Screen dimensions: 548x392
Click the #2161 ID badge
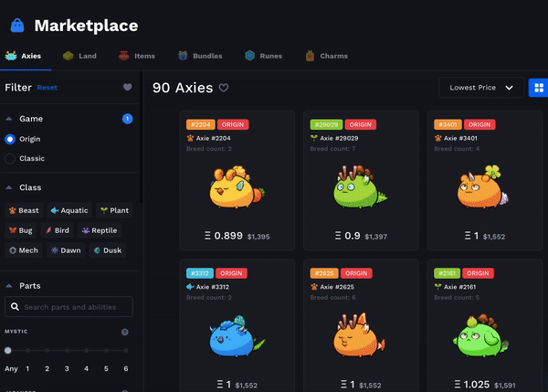pyautogui.click(x=447, y=273)
